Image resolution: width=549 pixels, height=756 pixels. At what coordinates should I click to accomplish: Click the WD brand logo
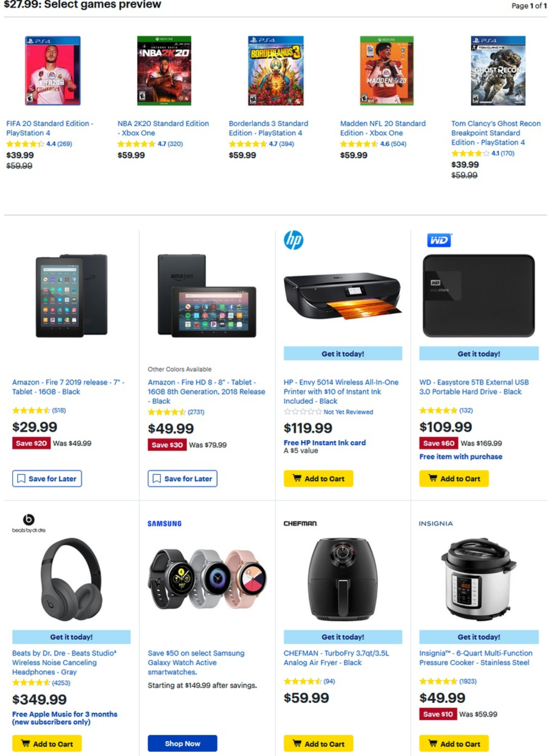coord(439,240)
